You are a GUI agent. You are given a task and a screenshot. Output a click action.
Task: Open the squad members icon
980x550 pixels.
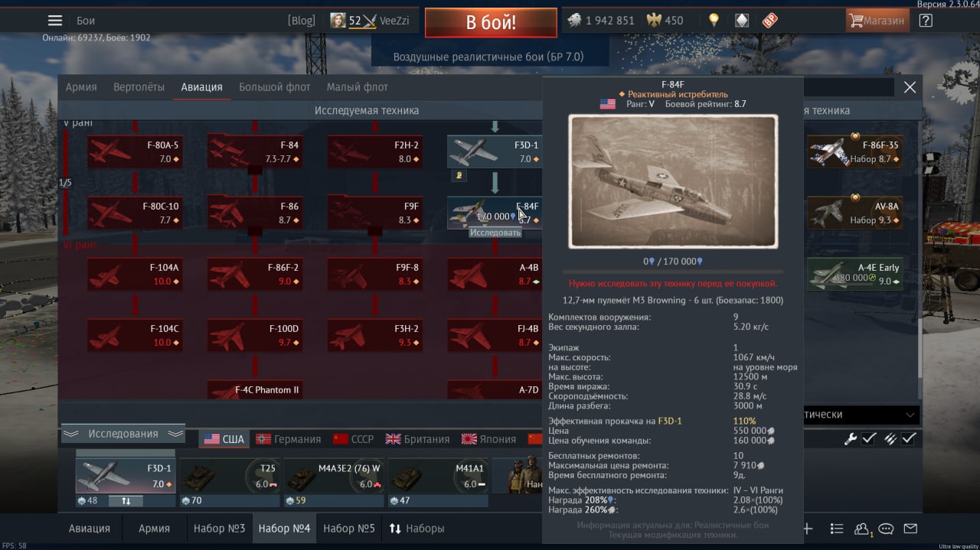862,529
